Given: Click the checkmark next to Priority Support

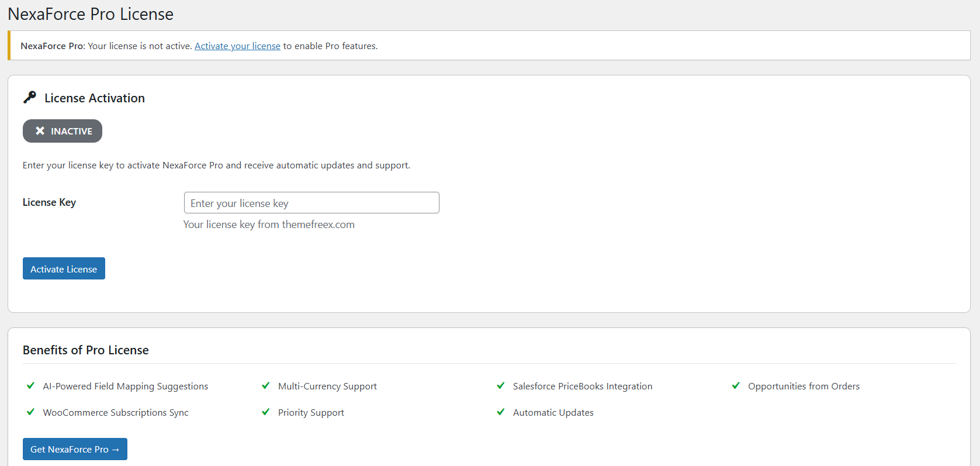Looking at the screenshot, I should coord(266,412).
